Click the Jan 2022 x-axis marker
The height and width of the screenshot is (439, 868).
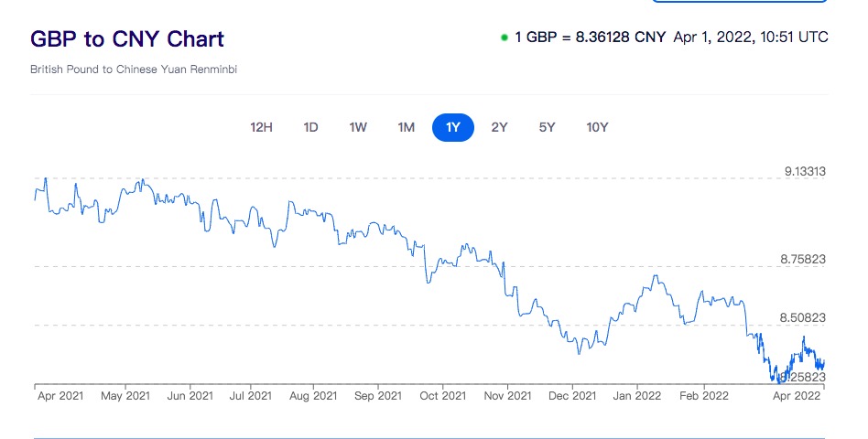[636, 396]
